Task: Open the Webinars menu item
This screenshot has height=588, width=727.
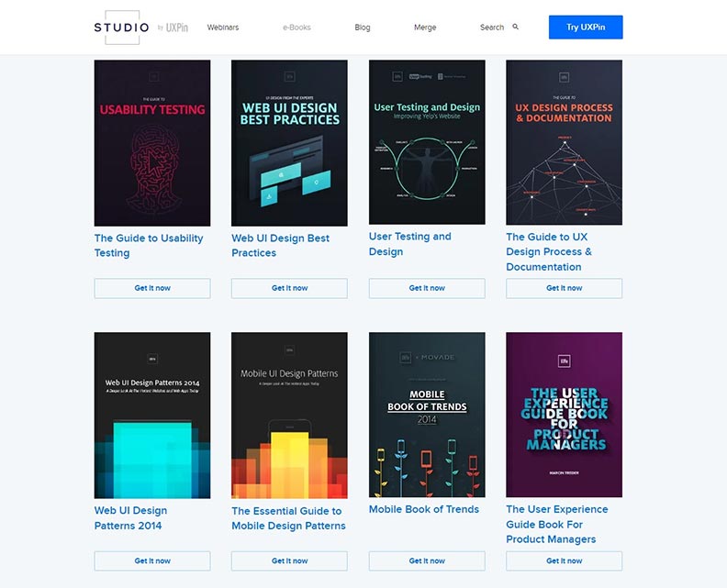Action: coord(223,28)
